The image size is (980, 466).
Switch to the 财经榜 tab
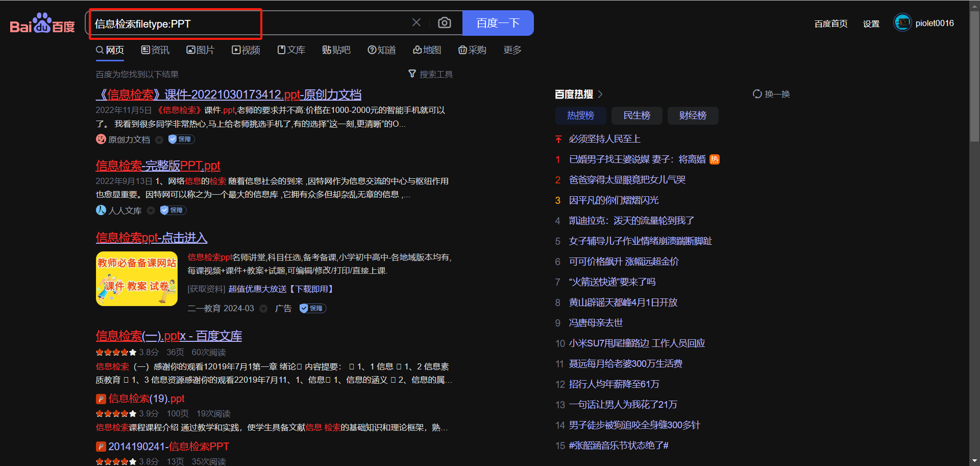pyautogui.click(x=693, y=115)
